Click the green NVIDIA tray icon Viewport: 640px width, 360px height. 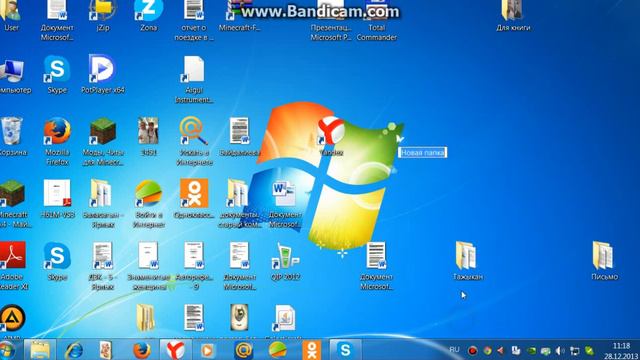pos(531,351)
